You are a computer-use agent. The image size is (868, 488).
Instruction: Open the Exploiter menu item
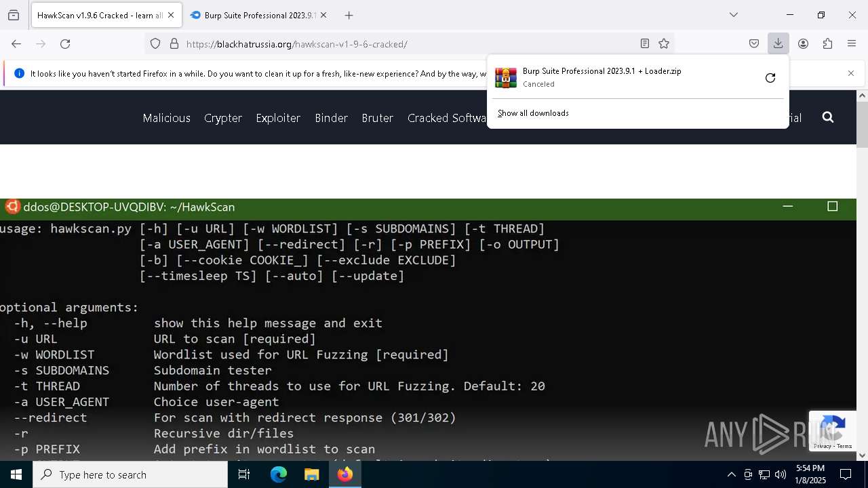(278, 118)
